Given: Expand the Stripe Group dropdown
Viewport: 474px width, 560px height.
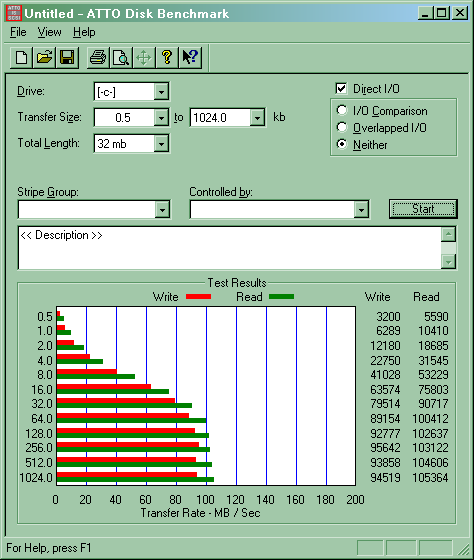Looking at the screenshot, I should (x=162, y=210).
